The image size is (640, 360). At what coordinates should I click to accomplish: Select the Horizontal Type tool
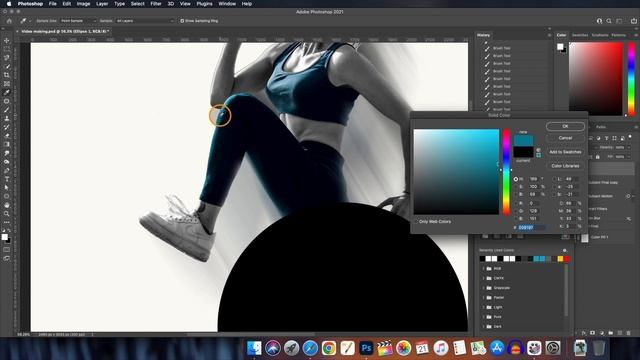7,179
